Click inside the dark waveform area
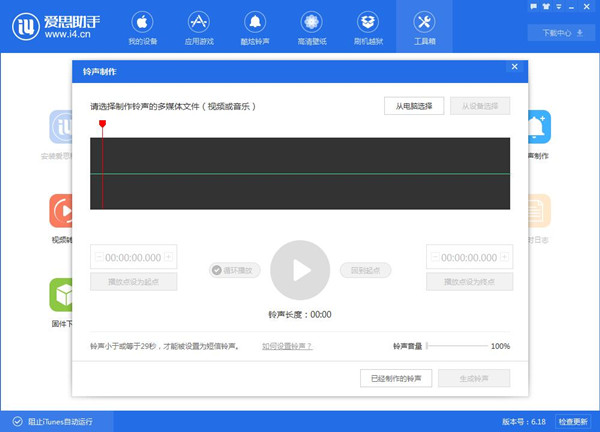600x432 pixels. tap(300, 173)
